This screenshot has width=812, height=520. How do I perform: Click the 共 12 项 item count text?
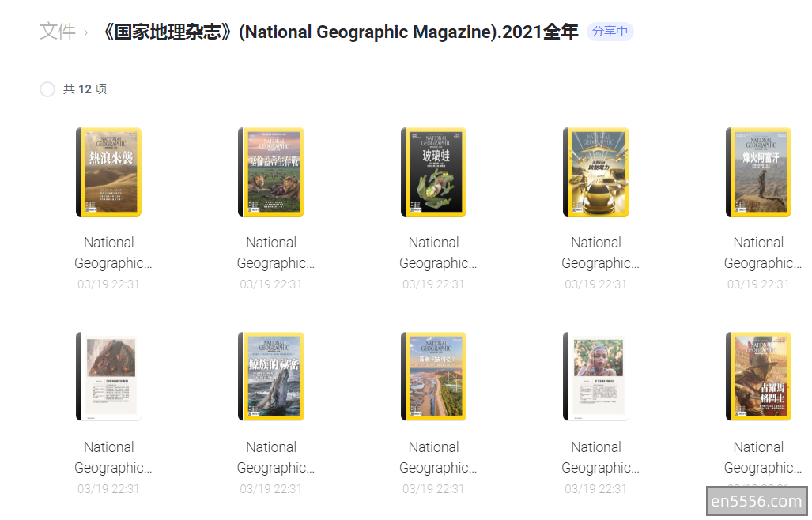85,89
